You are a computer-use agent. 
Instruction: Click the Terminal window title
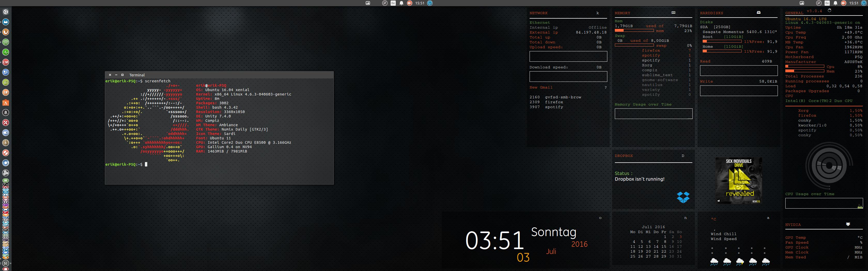click(137, 75)
